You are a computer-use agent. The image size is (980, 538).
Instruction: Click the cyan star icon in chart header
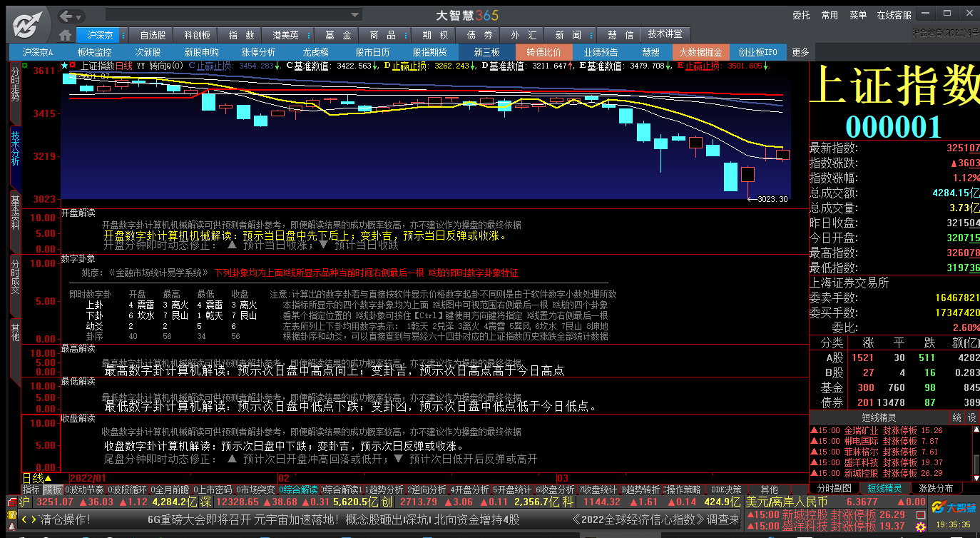pos(64,66)
